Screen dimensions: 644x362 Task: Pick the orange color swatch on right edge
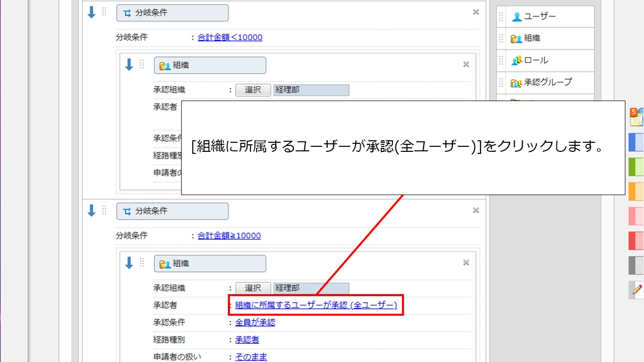(636, 191)
